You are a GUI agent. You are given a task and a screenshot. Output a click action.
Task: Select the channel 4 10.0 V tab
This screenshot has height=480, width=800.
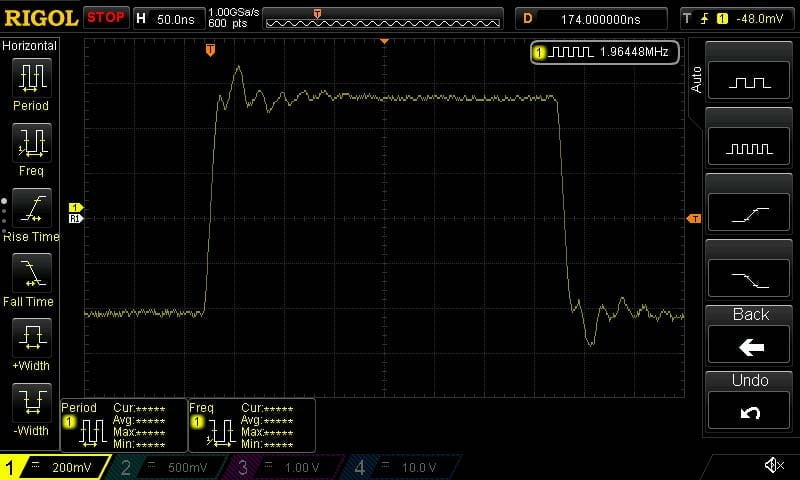(403, 467)
